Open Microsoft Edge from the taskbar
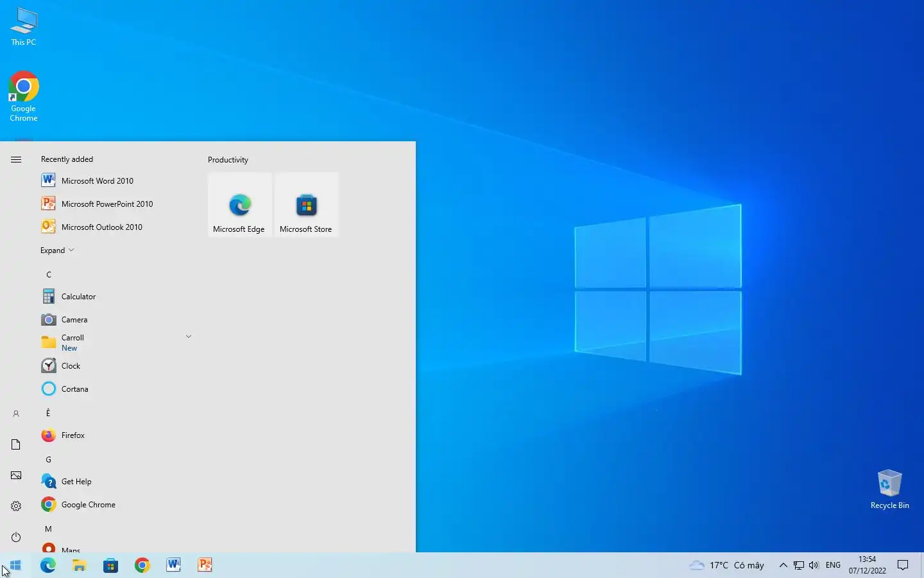924x578 pixels. [x=48, y=565]
